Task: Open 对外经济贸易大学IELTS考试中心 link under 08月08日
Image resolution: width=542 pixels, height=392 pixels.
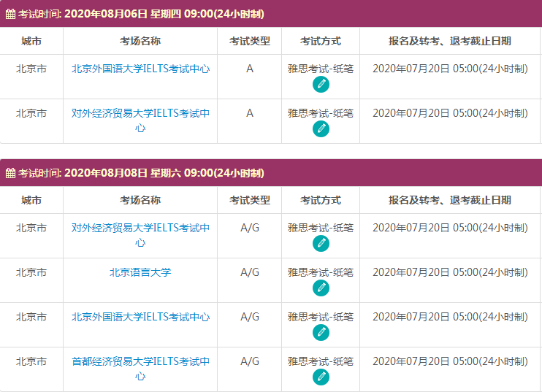Action: coord(140,235)
